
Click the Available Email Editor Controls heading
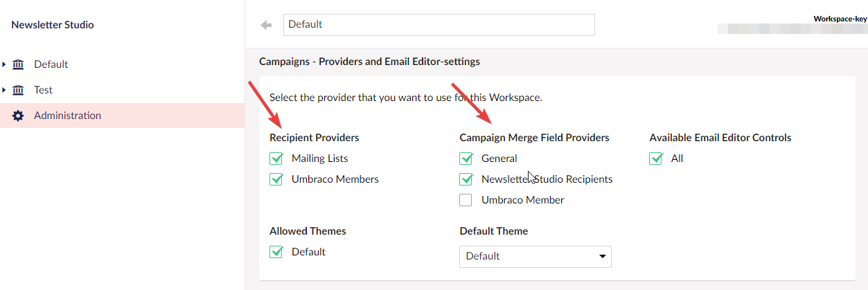tap(720, 138)
